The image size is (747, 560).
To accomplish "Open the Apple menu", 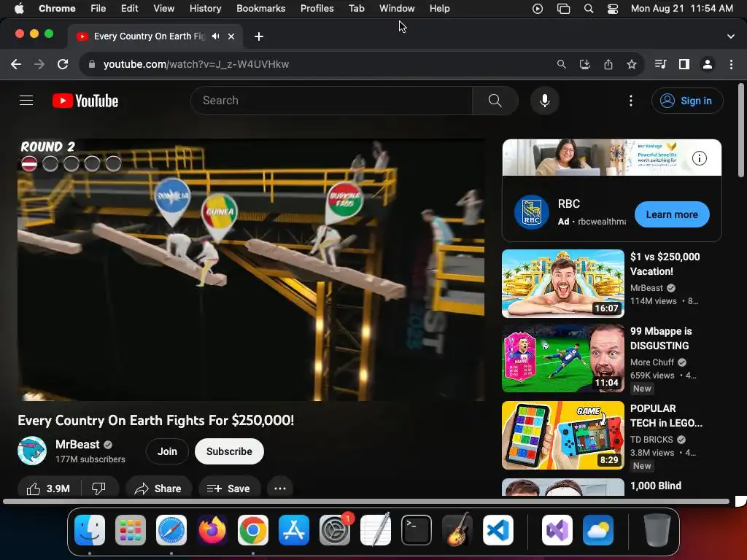I will (19, 9).
